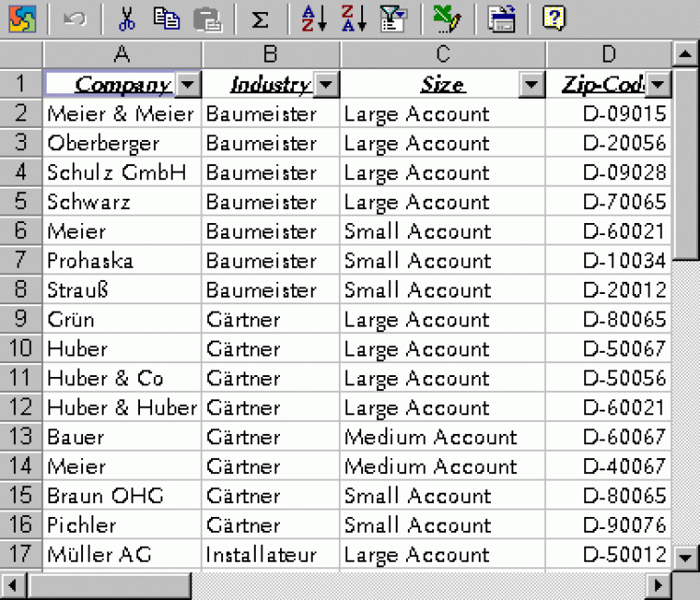Click the AutoSum sigma icon
This screenshot has width=700, height=600.
click(x=261, y=19)
